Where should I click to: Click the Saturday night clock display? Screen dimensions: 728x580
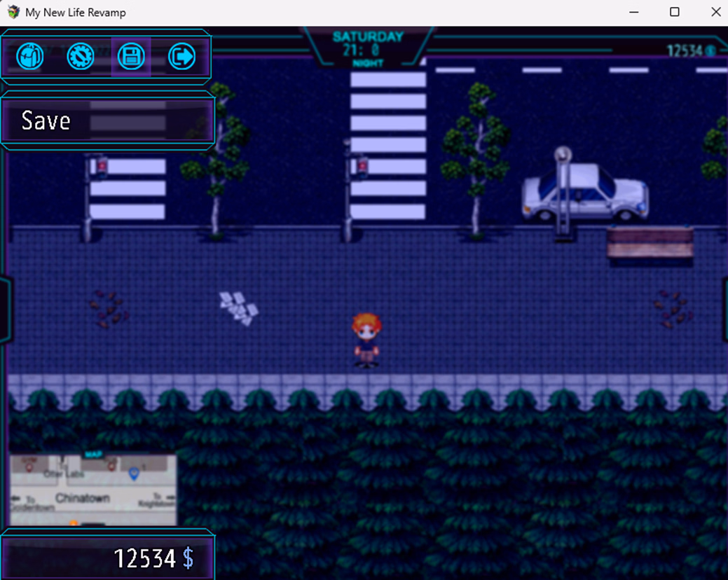coord(368,48)
